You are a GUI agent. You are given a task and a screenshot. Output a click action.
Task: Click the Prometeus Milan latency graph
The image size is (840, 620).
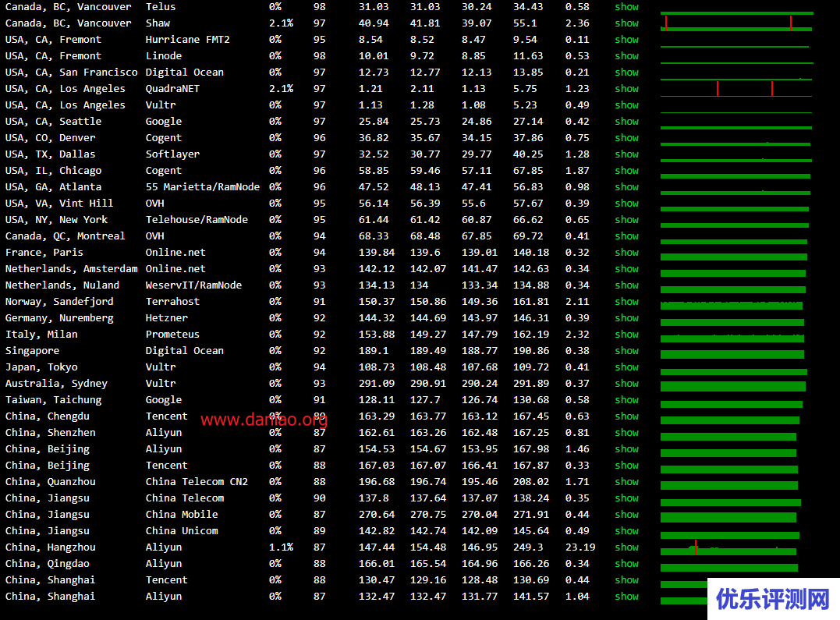(732, 338)
